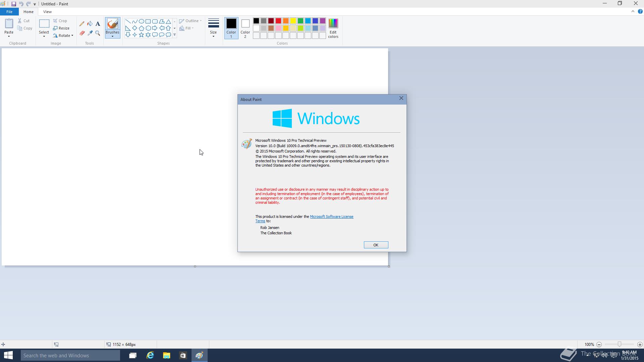Choose the Pentagon shape
Screen dimensions: 644x362
(x=141, y=28)
